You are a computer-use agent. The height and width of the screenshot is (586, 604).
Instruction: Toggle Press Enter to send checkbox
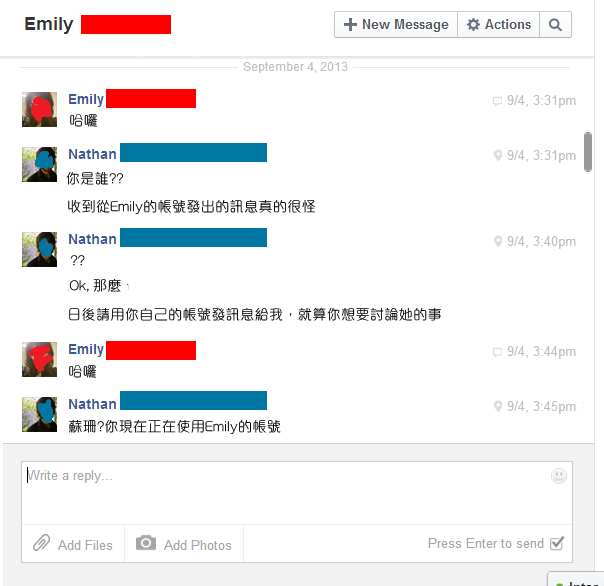point(557,543)
